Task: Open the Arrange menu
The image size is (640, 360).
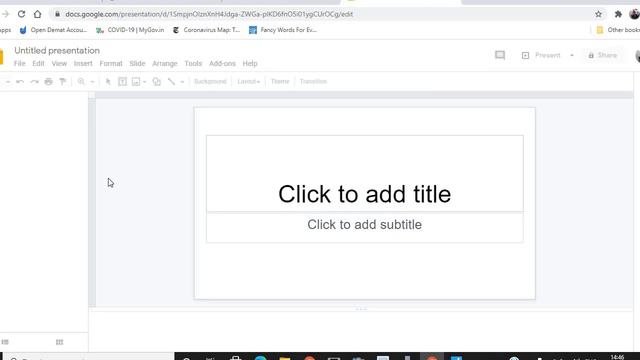Action: (x=165, y=64)
